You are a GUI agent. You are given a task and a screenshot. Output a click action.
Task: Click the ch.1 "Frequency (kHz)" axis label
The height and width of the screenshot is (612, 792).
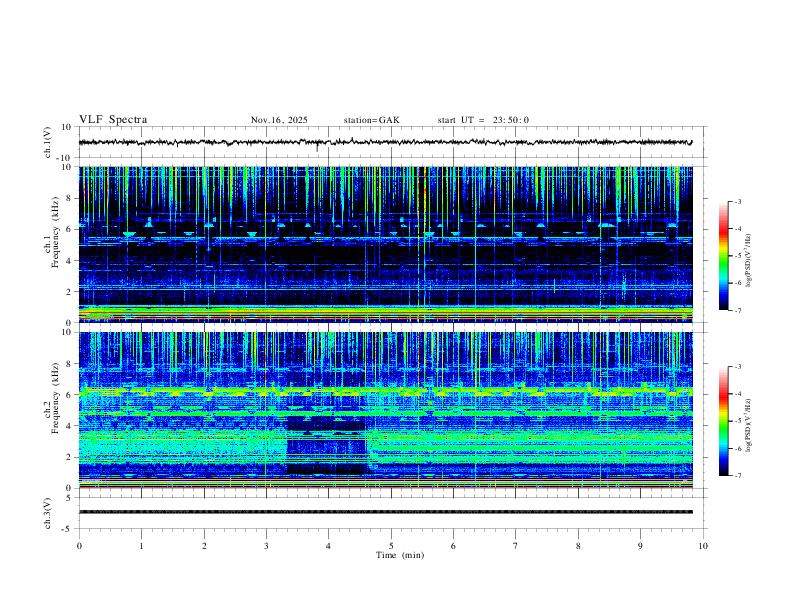[x=56, y=232]
